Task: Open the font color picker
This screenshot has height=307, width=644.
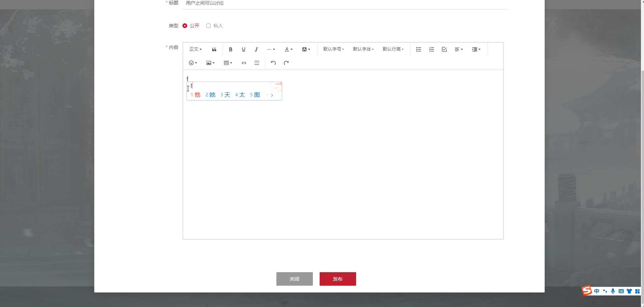Action: [289, 49]
